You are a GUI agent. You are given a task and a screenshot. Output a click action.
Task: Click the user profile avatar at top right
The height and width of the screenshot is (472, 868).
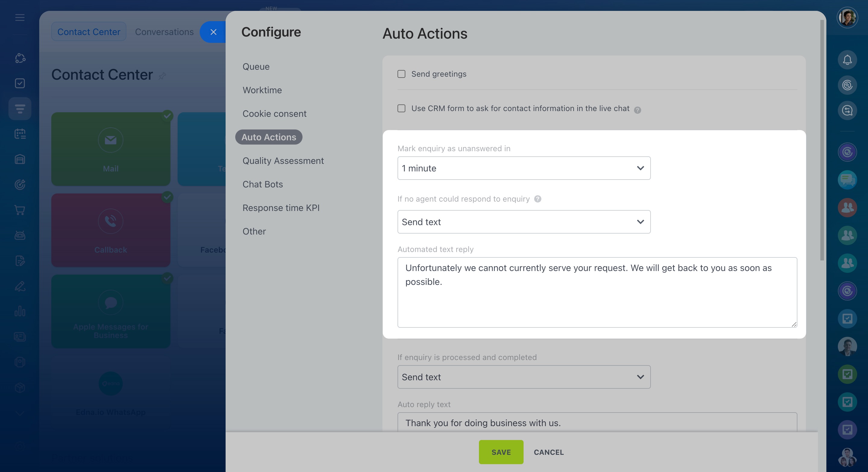click(x=847, y=18)
